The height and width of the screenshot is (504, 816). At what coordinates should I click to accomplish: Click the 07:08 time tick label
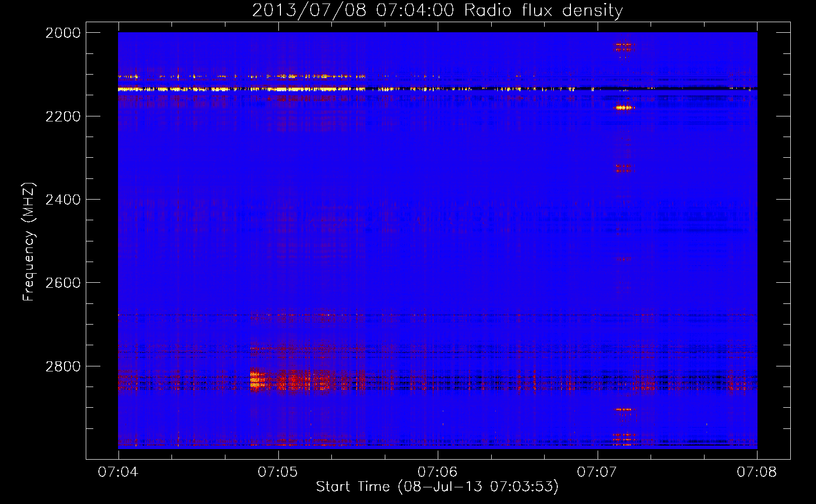coord(757,472)
